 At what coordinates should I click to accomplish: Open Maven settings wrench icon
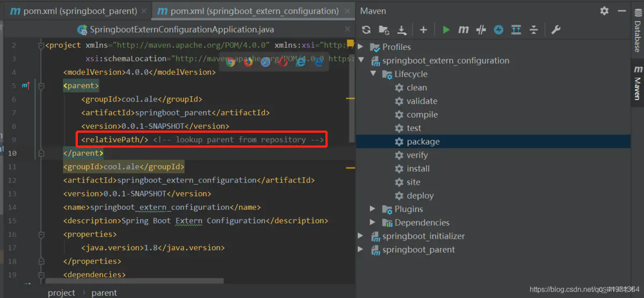[556, 30]
